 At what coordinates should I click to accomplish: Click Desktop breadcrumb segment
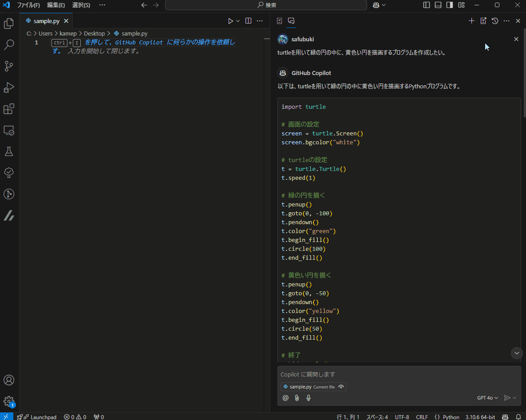tap(94, 34)
